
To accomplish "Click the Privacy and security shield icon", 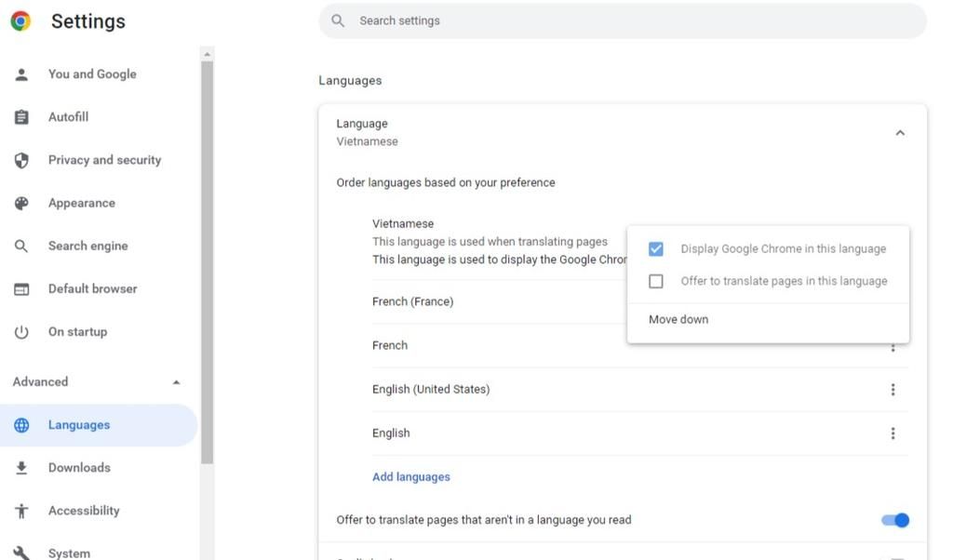I will [21, 160].
